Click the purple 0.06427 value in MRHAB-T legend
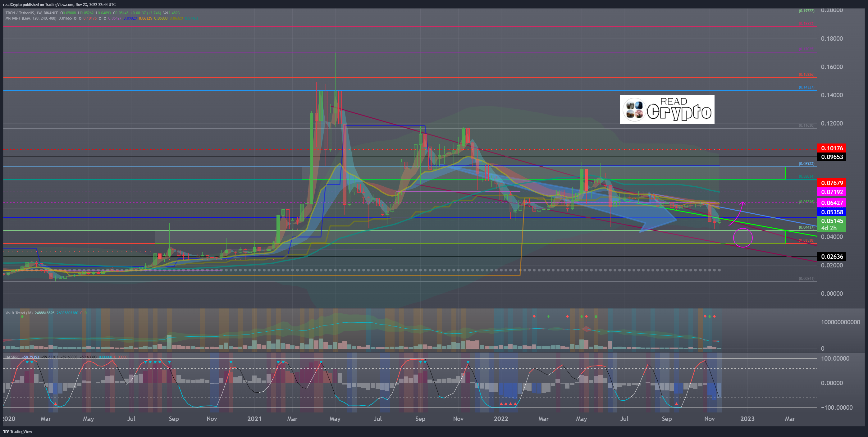The image size is (868, 437). [115, 18]
